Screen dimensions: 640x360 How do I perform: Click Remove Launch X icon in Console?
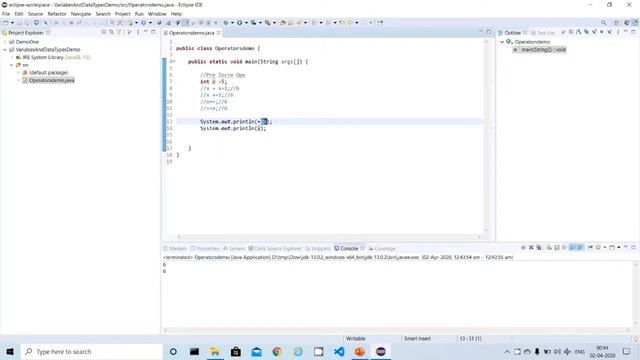531,247
